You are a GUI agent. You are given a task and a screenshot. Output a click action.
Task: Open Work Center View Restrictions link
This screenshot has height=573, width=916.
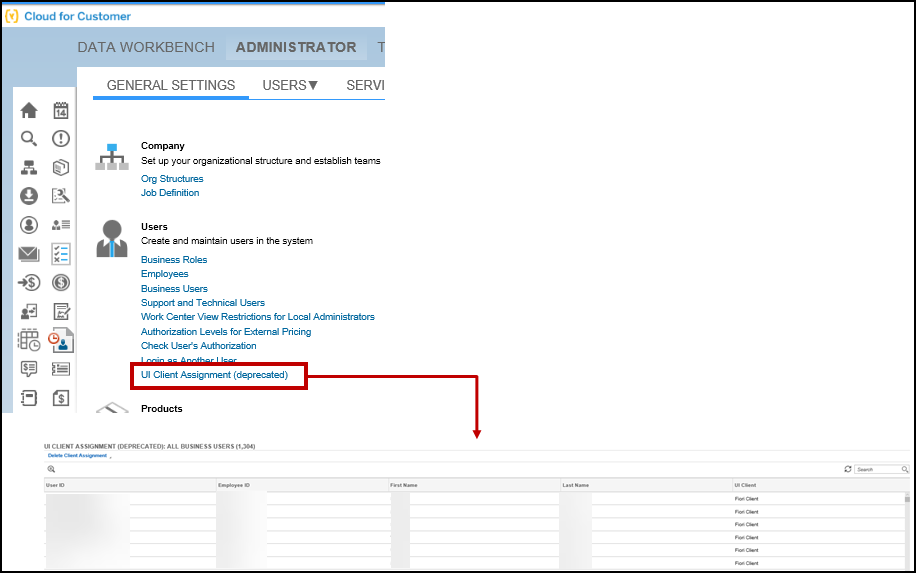[x=258, y=317]
